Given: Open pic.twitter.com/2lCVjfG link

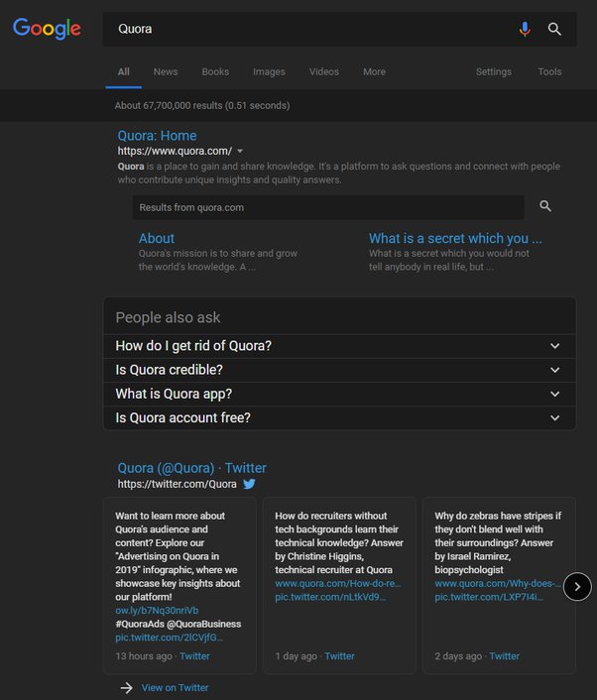Looking at the screenshot, I should (x=169, y=638).
